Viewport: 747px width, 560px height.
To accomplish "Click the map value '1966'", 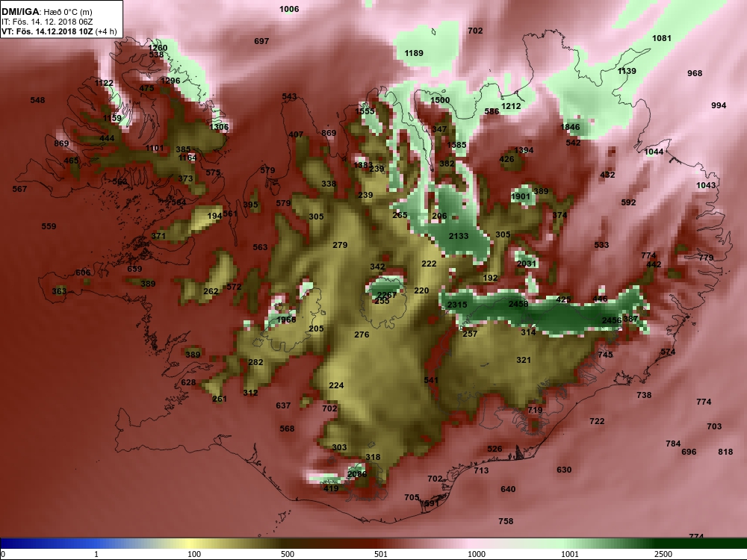I will coord(286,320).
